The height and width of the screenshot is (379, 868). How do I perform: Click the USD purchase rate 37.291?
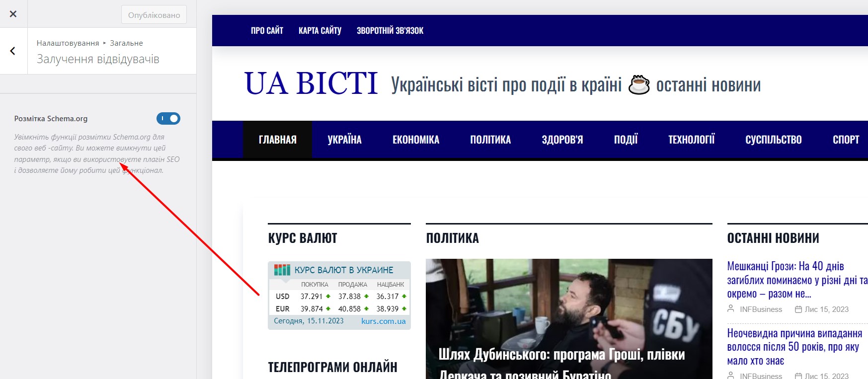pos(312,297)
